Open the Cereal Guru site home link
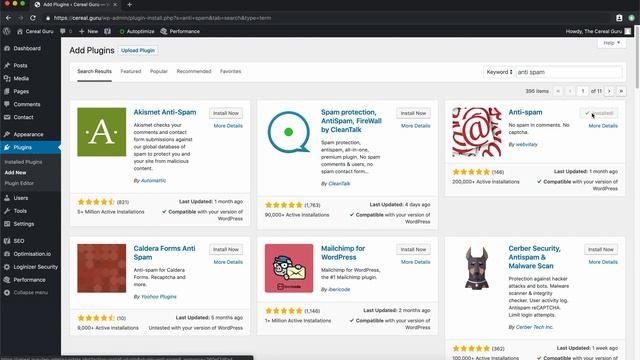 point(35,31)
